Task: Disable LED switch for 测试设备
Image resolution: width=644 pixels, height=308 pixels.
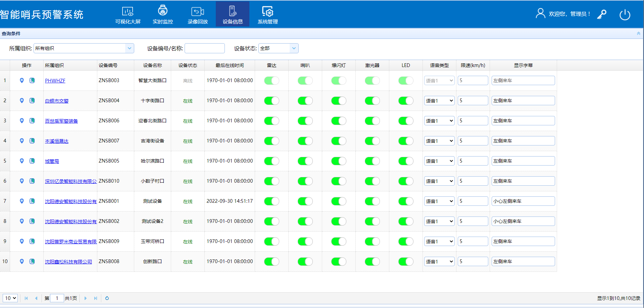Action: (406, 201)
